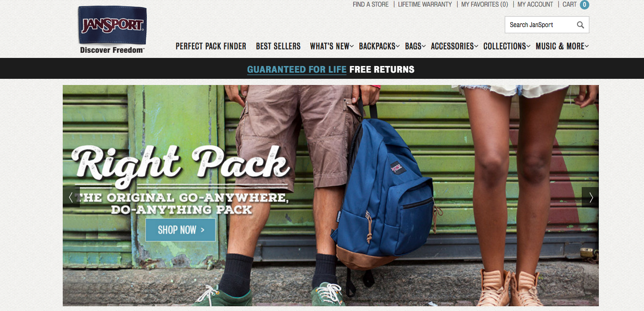Focus the Search JanSport field

[540, 25]
